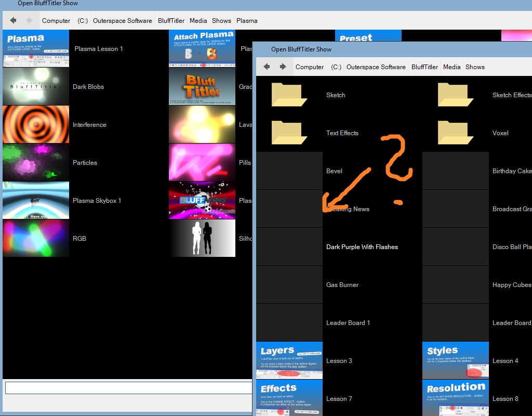This screenshot has width=532, height=416.
Task: Select the Dark Purple With Flashes show
Action: click(362, 247)
